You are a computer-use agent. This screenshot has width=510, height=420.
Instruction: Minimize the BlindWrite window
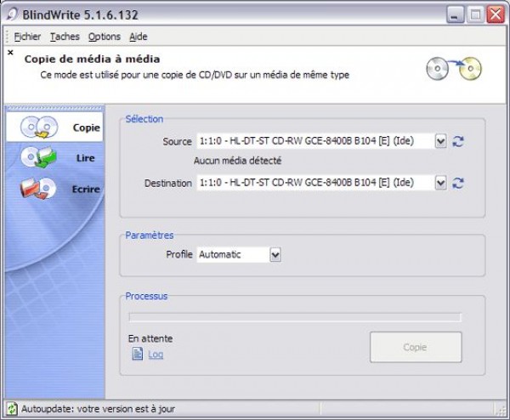click(x=455, y=14)
